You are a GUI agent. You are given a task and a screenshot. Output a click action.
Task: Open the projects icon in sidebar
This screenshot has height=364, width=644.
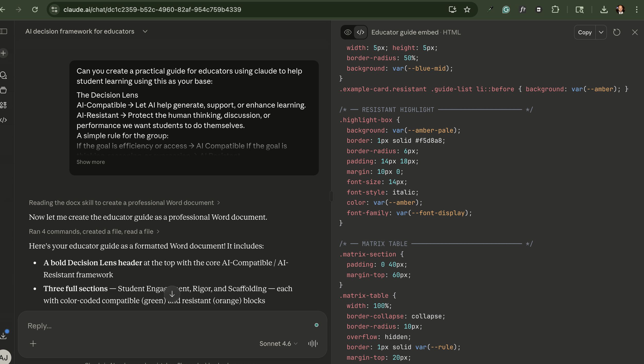[3, 90]
